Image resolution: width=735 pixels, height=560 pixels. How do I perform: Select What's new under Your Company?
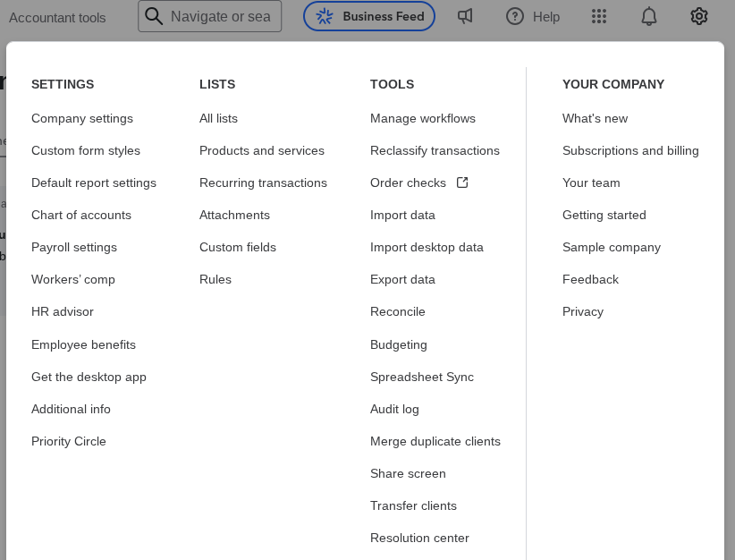(x=595, y=118)
